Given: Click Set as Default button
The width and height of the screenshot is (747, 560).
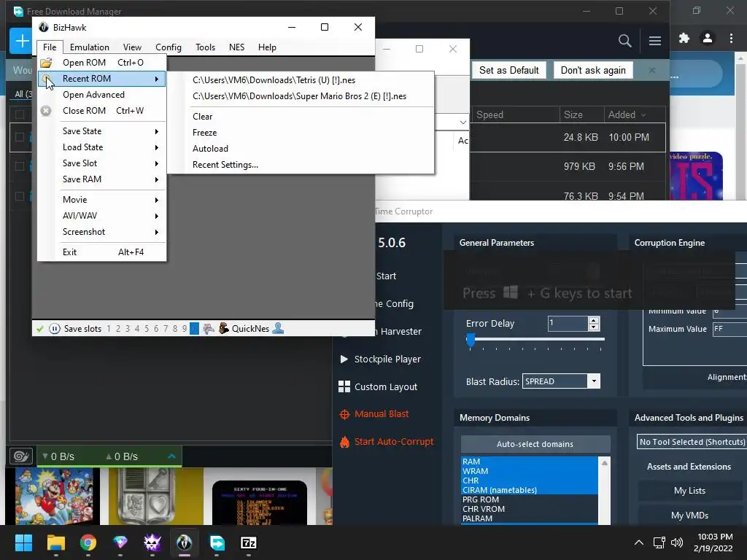Looking at the screenshot, I should 508,70.
